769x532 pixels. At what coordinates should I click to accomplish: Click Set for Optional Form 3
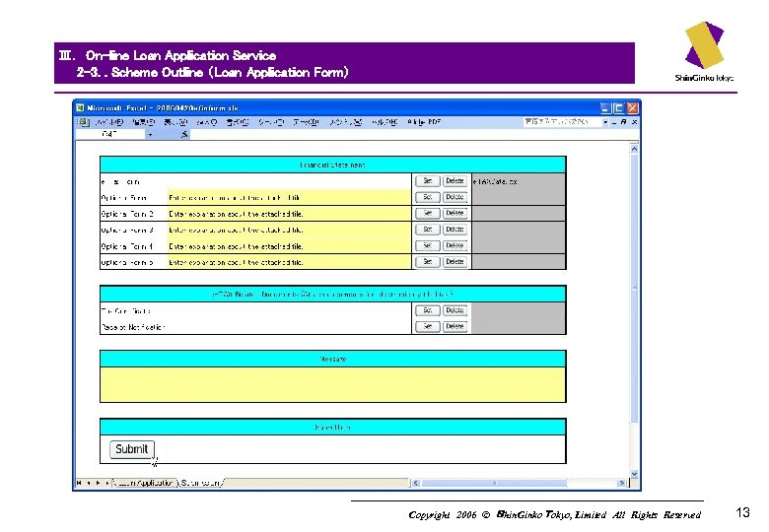point(428,230)
